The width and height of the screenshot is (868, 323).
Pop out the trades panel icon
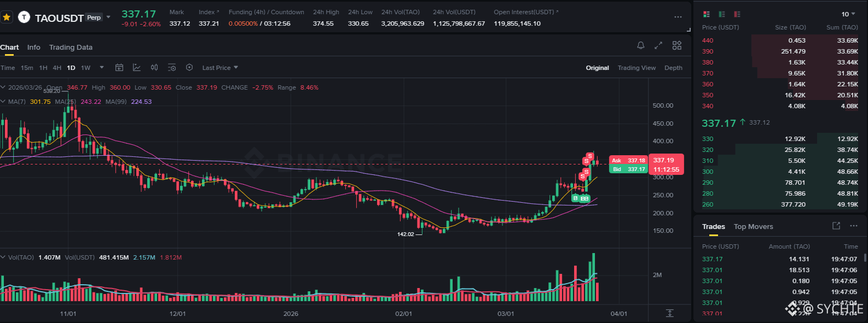[836, 226]
